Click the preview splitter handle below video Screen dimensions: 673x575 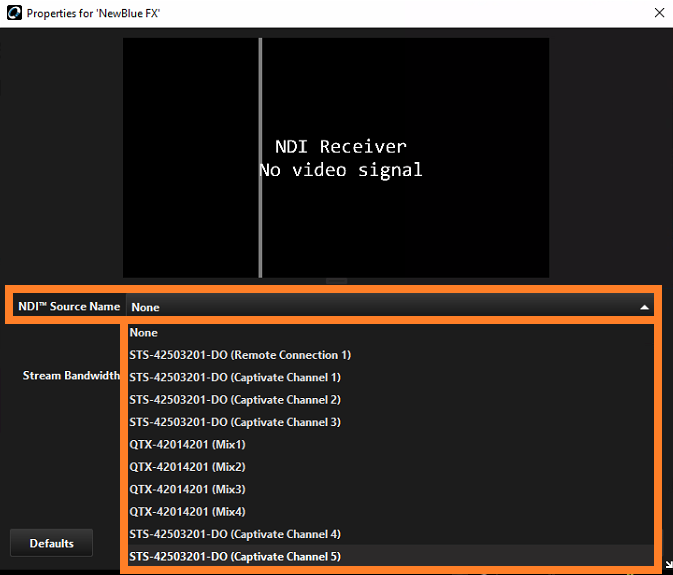click(x=336, y=281)
